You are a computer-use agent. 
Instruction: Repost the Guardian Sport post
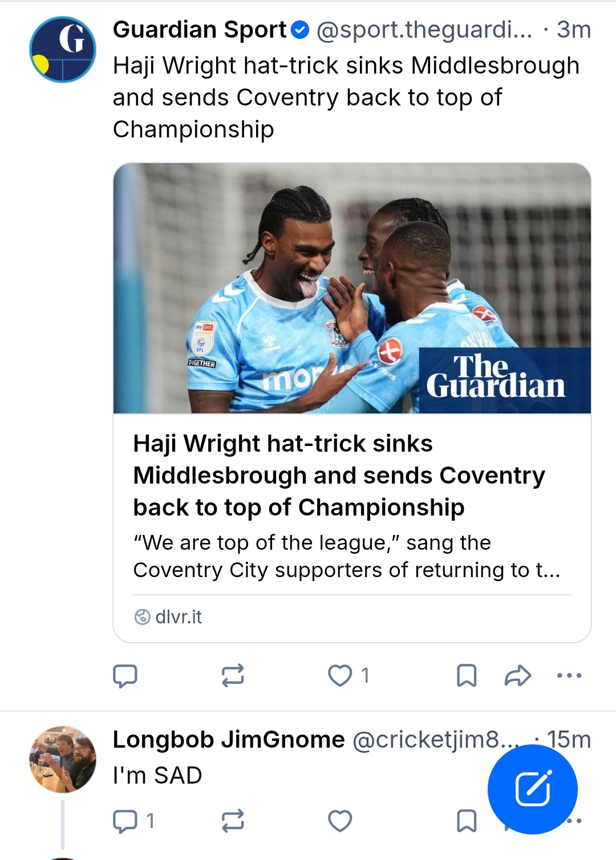pos(233,676)
